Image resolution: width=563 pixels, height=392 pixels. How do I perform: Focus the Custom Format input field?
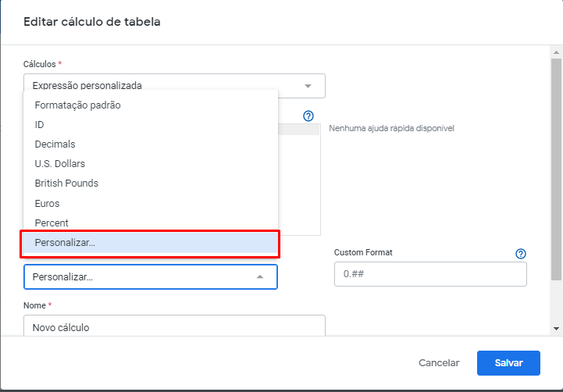430,274
